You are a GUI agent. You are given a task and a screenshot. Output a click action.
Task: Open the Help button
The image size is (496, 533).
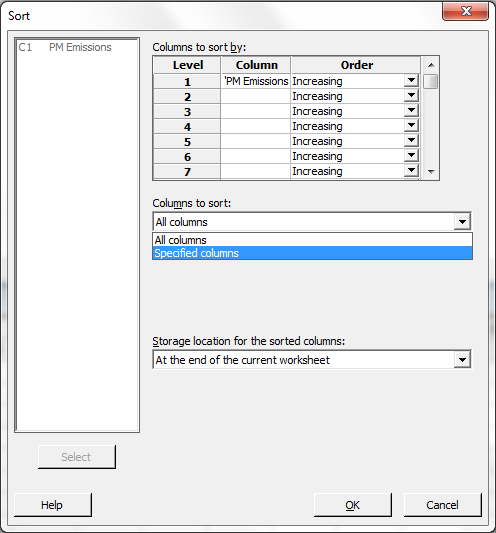53,505
